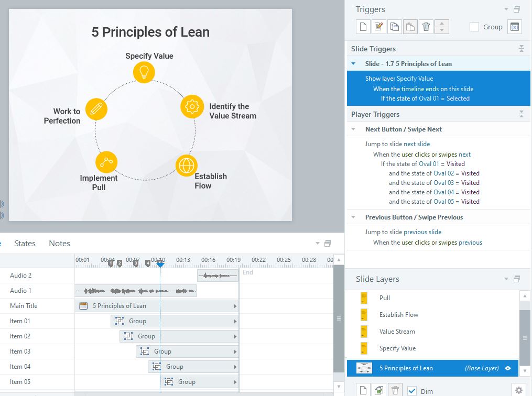Click the 'previous slide' link
Screen dimensions: 532x396
[422, 232]
